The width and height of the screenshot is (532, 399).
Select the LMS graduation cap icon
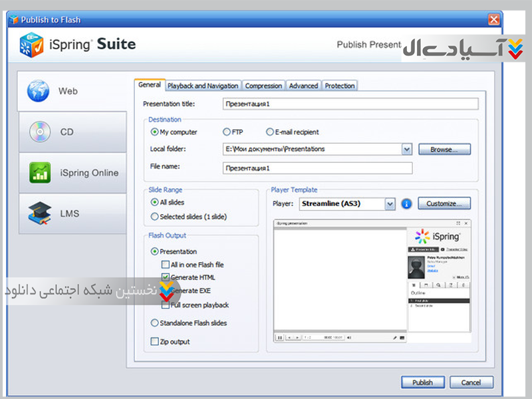[39, 213]
